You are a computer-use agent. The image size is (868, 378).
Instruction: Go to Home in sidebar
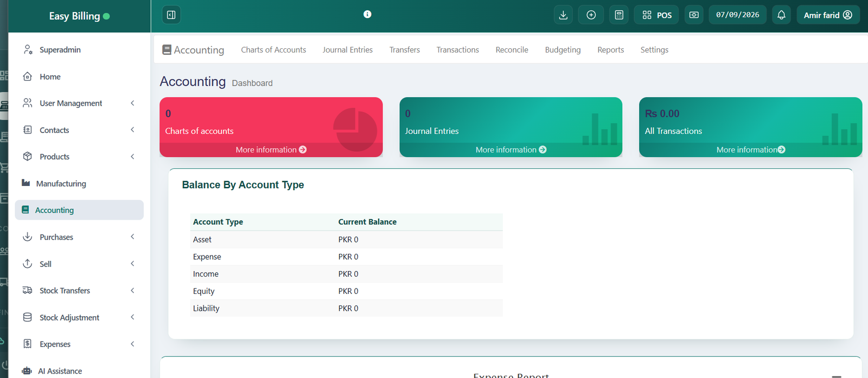pos(79,76)
